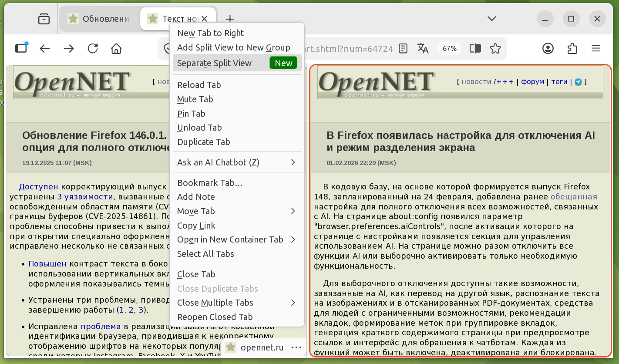This screenshot has height=364, width=619.
Task: Click the Translate page icon
Action: click(x=423, y=48)
